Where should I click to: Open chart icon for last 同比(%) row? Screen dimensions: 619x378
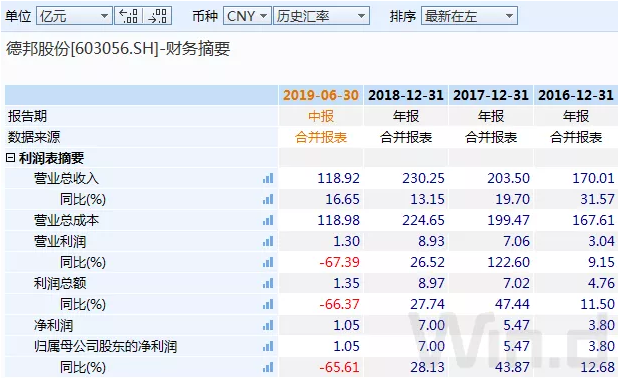[268, 367]
